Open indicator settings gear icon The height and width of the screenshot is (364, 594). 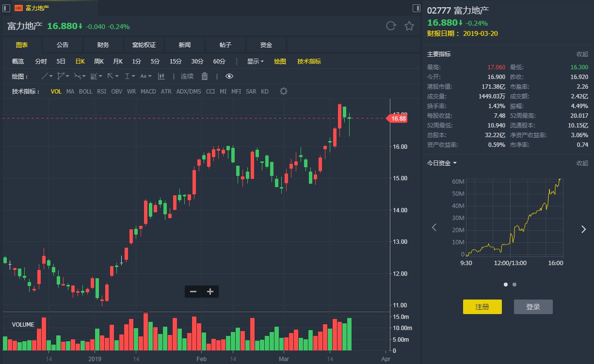284,92
